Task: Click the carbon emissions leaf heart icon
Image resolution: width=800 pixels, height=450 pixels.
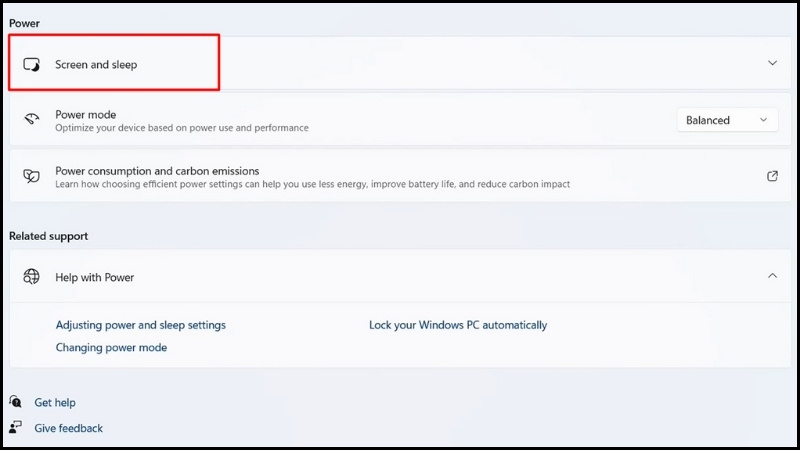Action: tap(32, 176)
